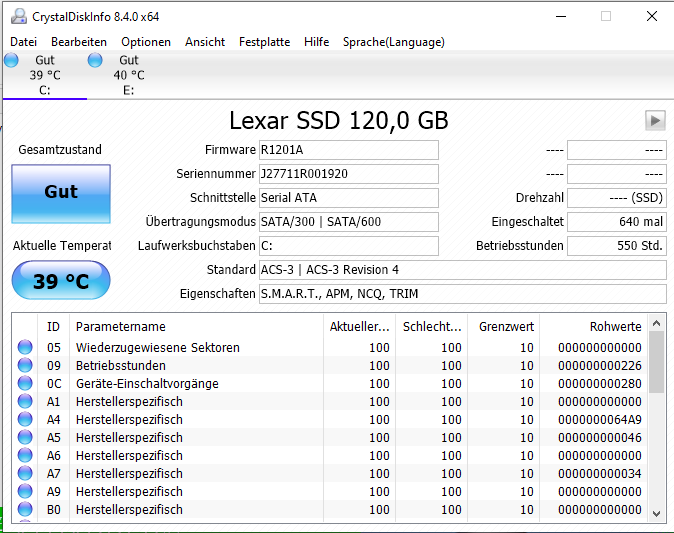The image size is (674, 533).
Task: Click Herstellerspezifisch text in row A1
Action: 129,401
